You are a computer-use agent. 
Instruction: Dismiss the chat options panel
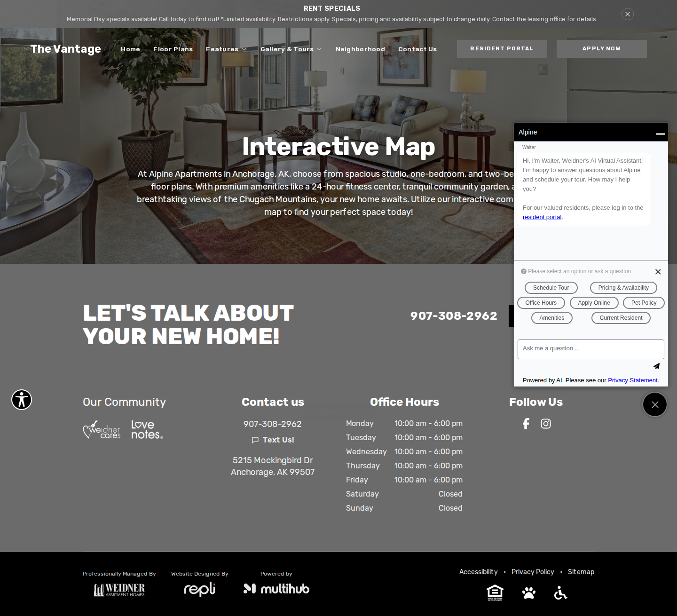(x=658, y=272)
